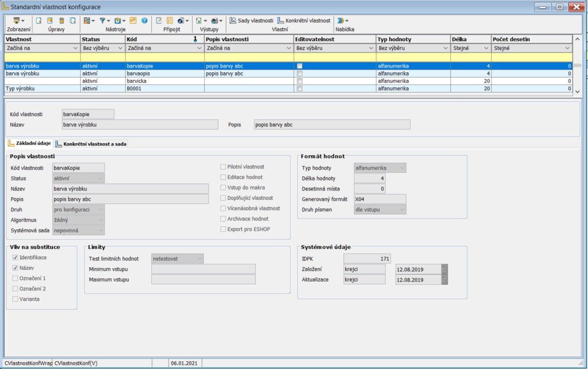
Task: Click the Excel export icon in Výstupy
Action: 199,21
